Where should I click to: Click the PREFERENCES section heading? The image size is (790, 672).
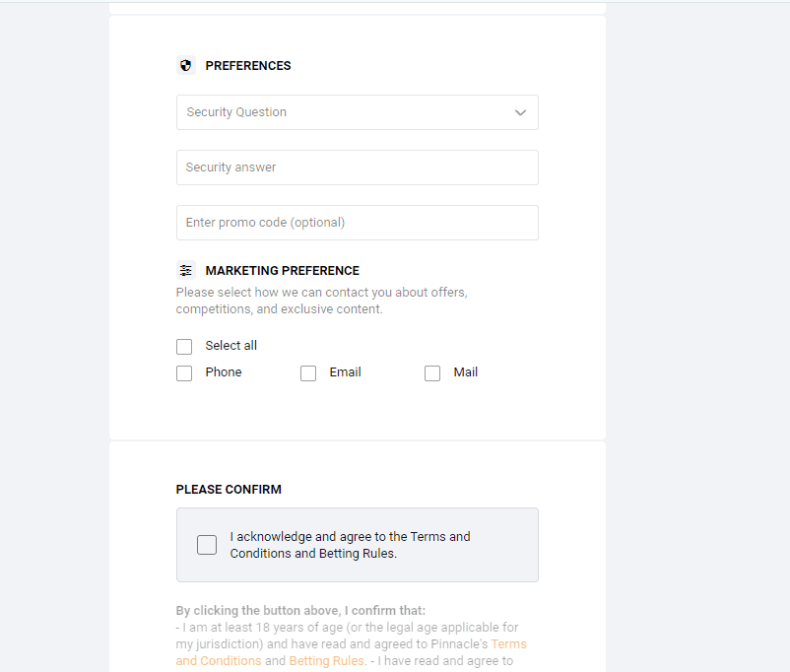[x=248, y=66]
